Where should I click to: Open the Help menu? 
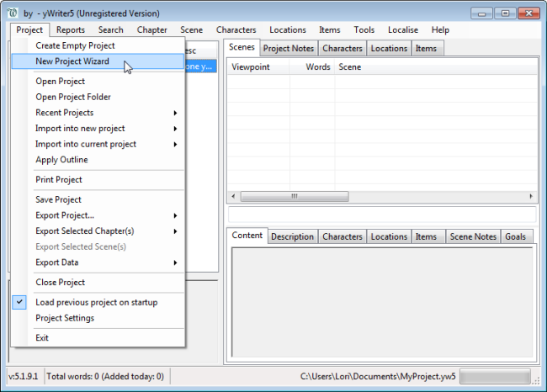tap(440, 30)
